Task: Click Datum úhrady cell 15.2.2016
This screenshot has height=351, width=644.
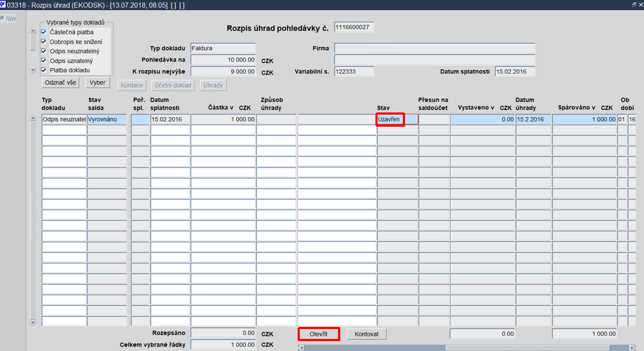Action: pos(533,119)
